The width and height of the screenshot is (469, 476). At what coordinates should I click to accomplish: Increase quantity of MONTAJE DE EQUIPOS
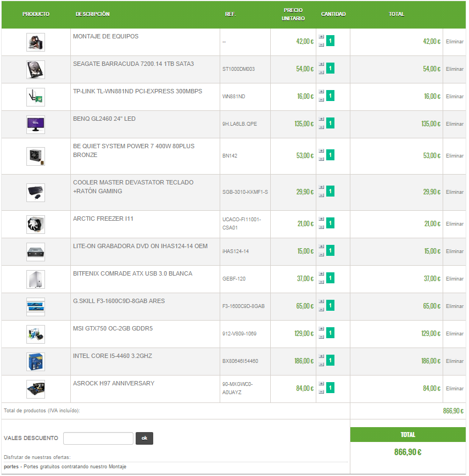[321, 37]
